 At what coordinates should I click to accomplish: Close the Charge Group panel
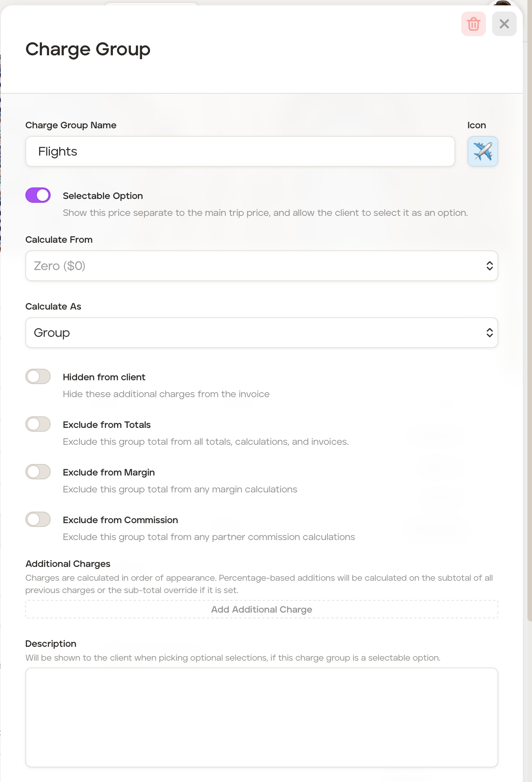pyautogui.click(x=504, y=24)
